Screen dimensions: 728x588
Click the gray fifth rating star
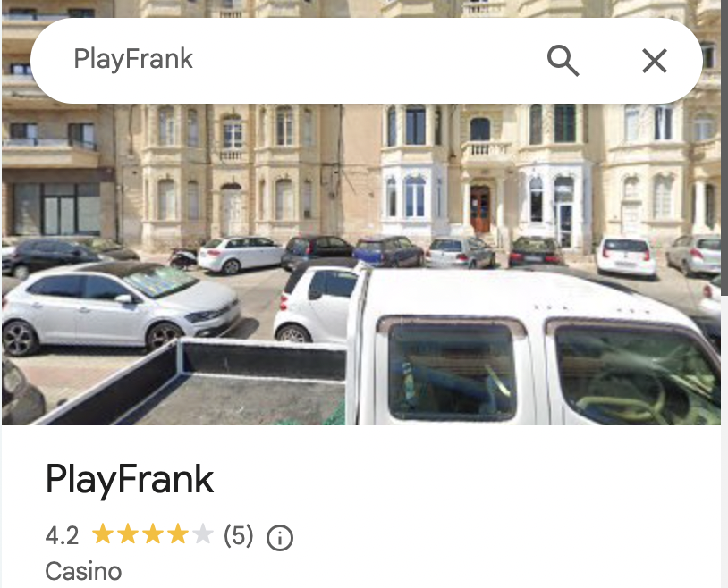[203, 534]
